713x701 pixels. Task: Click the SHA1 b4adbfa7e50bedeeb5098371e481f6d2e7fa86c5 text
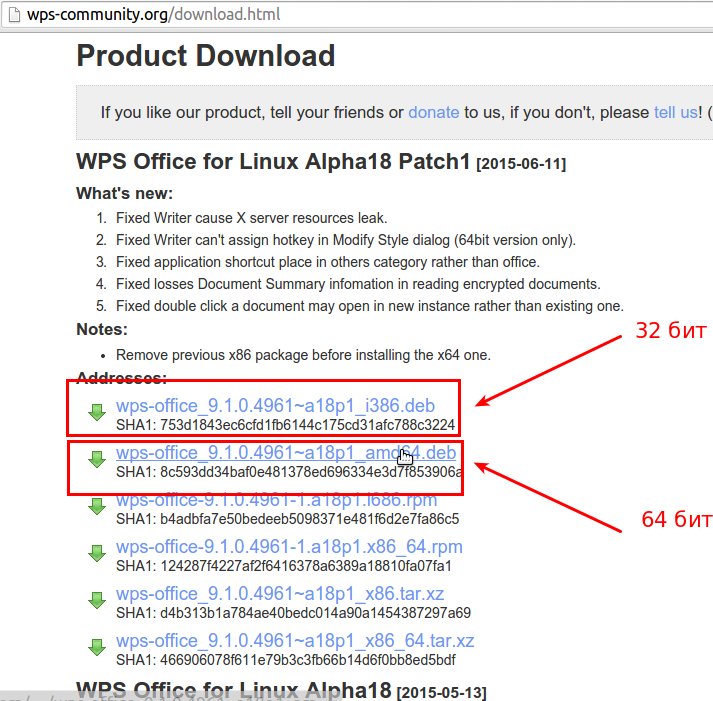point(287,519)
